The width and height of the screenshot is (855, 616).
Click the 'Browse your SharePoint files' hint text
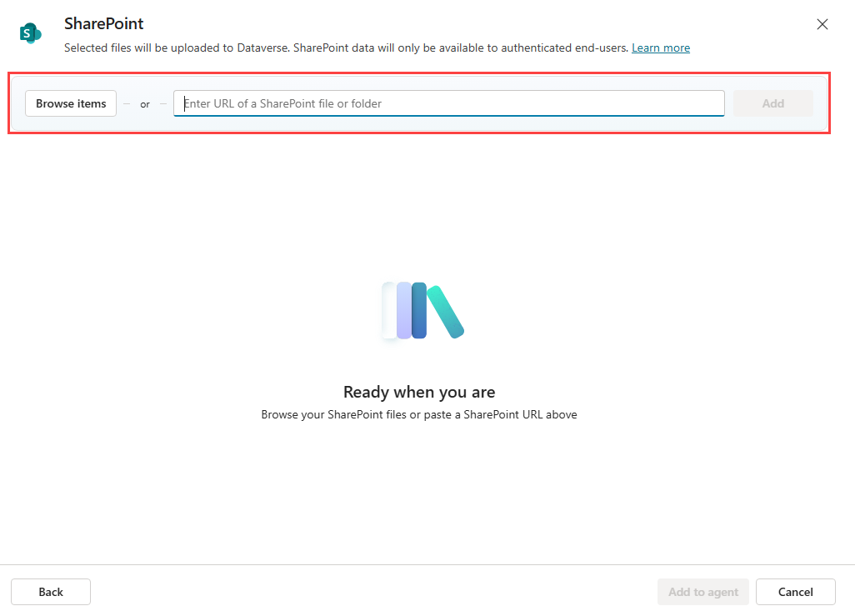pyautogui.click(x=418, y=414)
